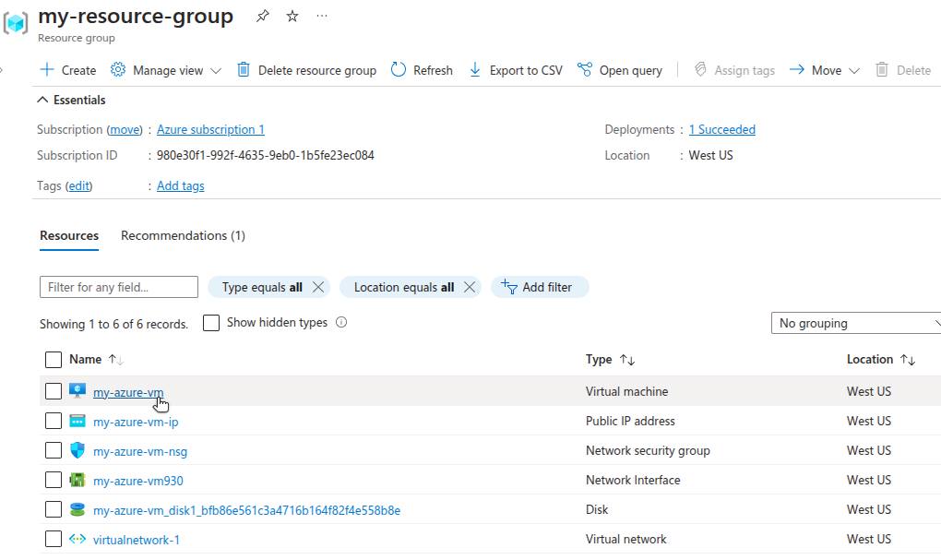Remove the Type equals all filter
This screenshot has width=941, height=560.
(x=318, y=287)
